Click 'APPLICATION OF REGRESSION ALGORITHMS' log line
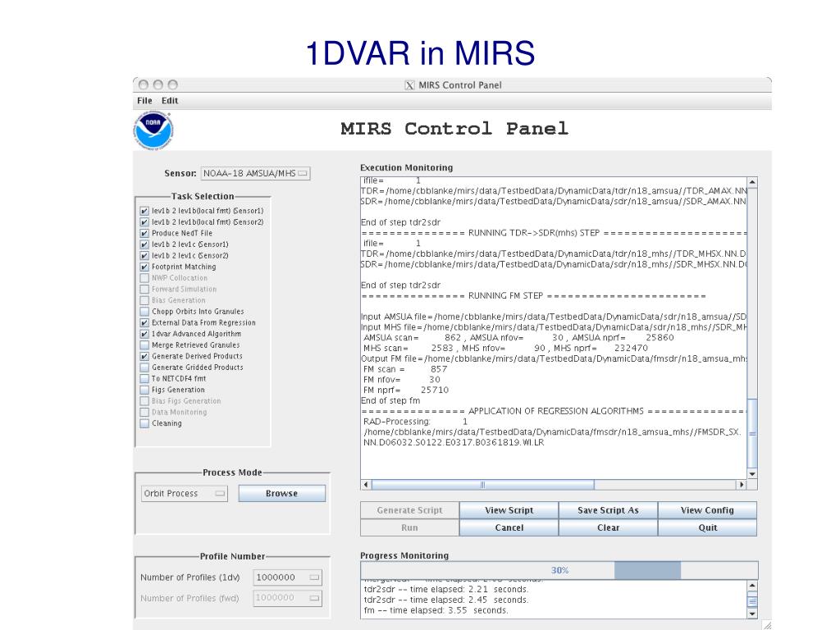840x630 pixels. pyautogui.click(x=554, y=411)
